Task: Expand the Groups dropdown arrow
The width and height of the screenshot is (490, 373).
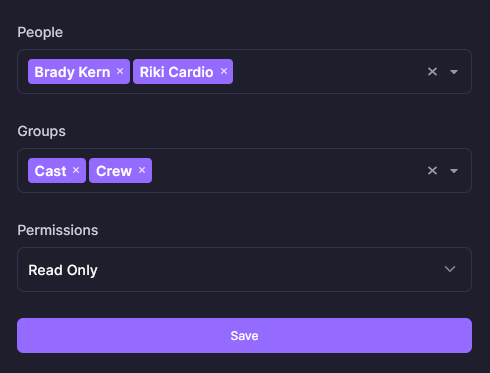Action: (454, 171)
